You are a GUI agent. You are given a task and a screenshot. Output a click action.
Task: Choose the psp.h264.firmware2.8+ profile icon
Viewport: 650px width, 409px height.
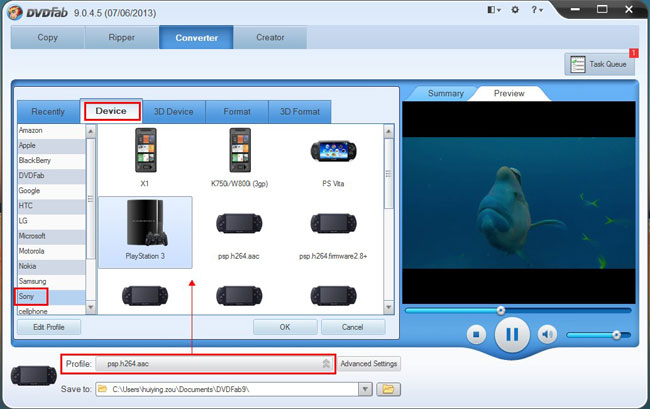[333, 224]
